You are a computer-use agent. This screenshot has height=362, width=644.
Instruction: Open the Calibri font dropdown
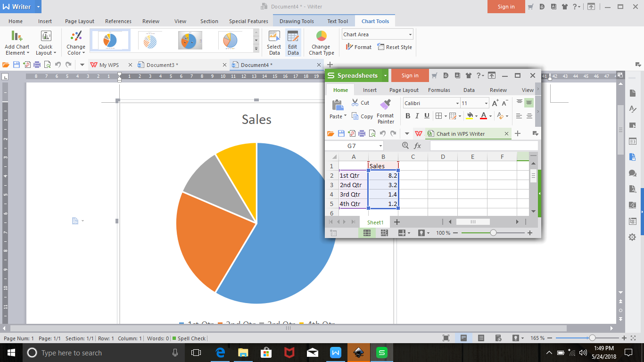[x=456, y=103]
